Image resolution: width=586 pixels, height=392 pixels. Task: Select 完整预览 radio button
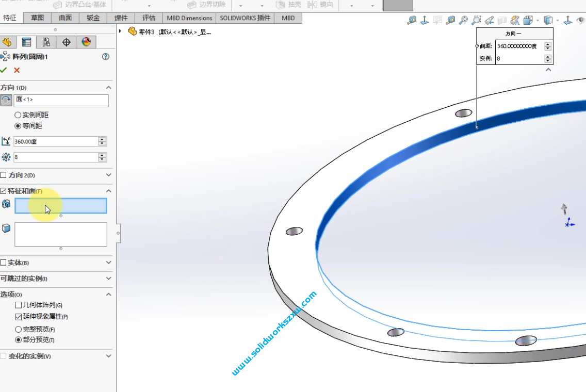[19, 329]
